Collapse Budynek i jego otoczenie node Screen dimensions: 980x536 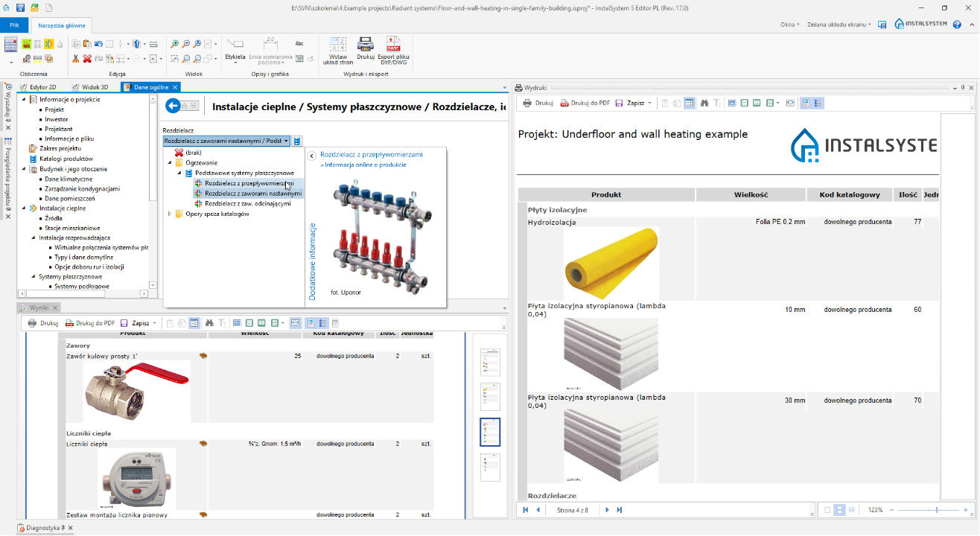[x=24, y=169]
